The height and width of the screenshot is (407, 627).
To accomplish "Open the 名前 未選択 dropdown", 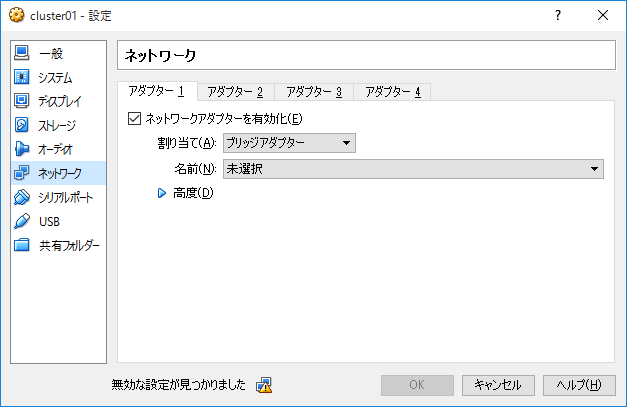I will 413,169.
